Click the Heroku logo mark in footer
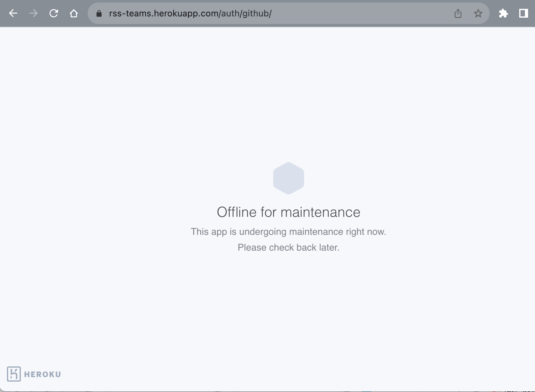This screenshot has width=535, height=392. [15, 374]
